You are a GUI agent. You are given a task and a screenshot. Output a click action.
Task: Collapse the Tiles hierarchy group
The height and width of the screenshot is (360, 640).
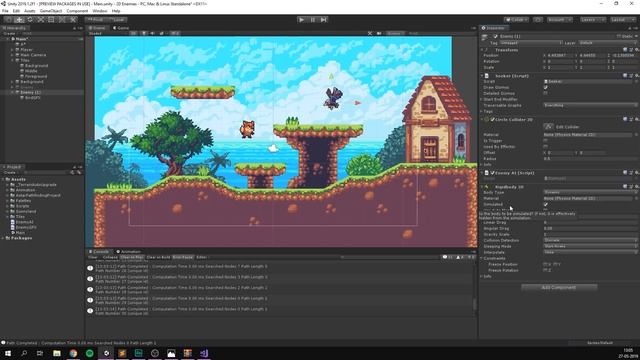[x=13, y=60]
